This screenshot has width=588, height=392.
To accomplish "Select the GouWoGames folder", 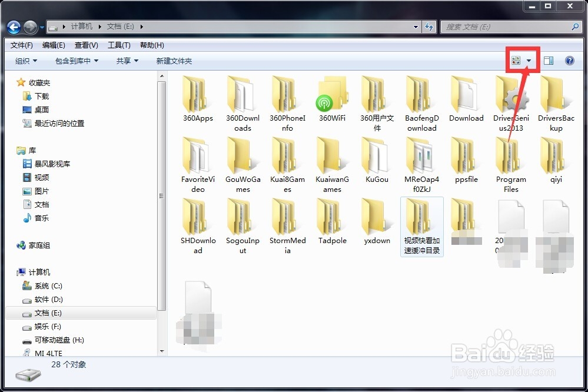I will 242,165.
